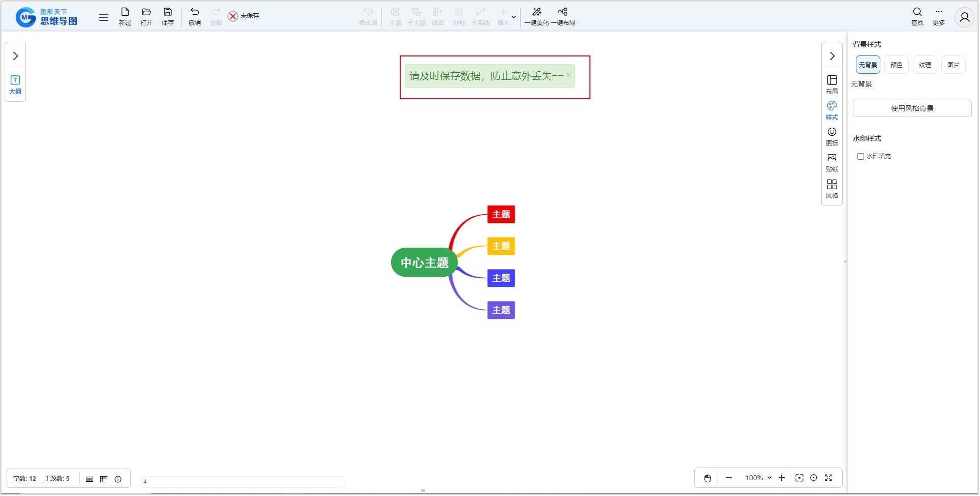The image size is (980, 496).
Task: Open the 更多 more options menu
Action: click(x=939, y=17)
